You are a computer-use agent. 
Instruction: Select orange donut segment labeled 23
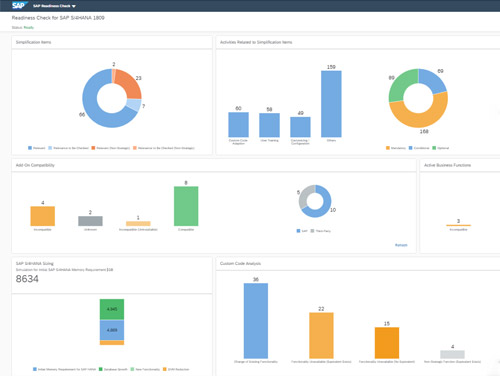pos(129,82)
